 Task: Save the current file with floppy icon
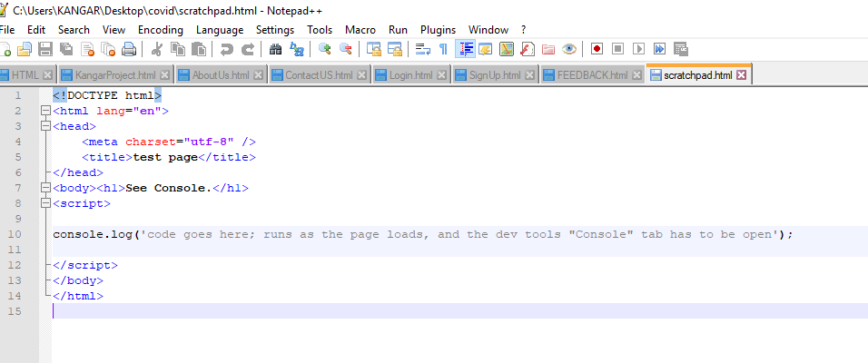click(x=45, y=49)
